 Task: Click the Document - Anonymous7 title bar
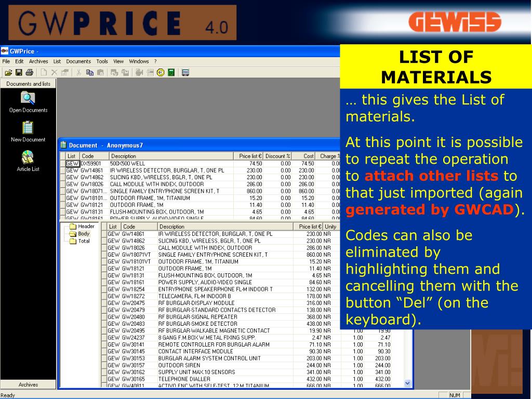(x=200, y=145)
